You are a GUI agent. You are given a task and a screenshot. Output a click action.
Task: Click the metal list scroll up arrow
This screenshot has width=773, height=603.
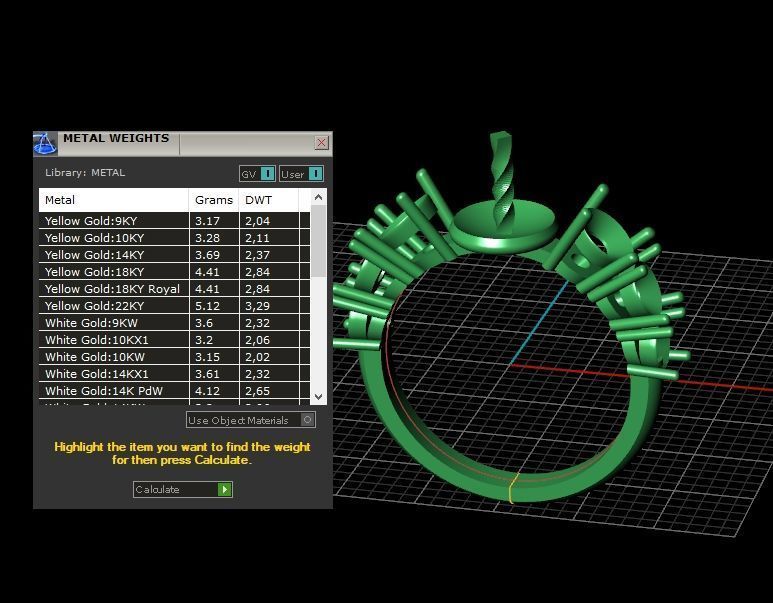tap(318, 198)
